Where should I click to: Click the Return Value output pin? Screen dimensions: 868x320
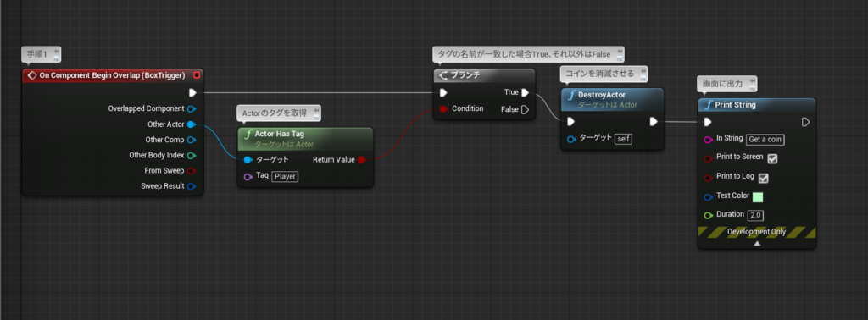coord(361,160)
